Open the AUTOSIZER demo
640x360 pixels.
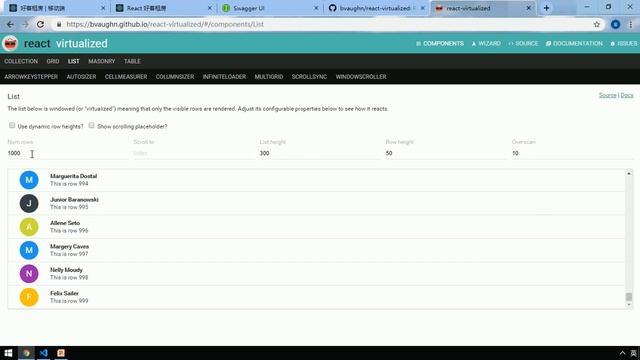[x=81, y=77]
